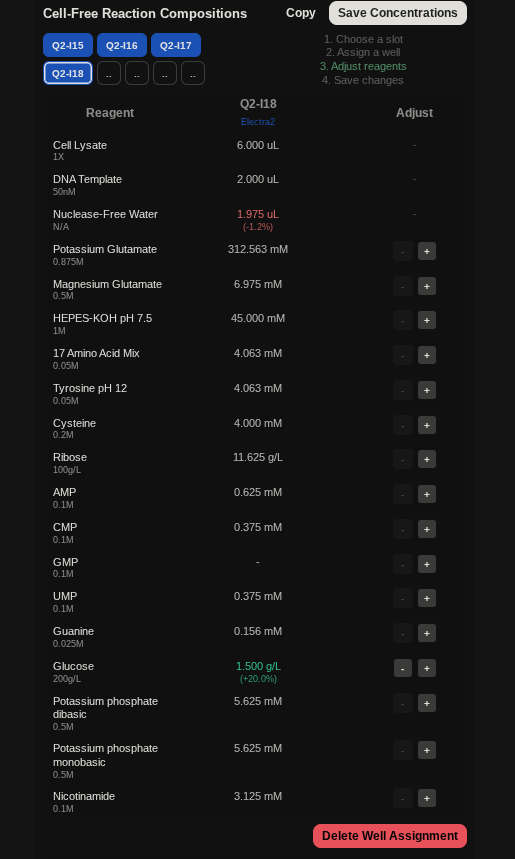Select the Q2-I16 slot tab
515x859 pixels.
coord(122,45)
